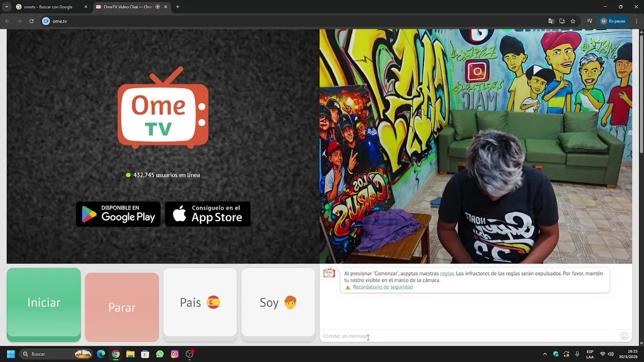
Task: Open the media control icon
Action: (x=589, y=21)
